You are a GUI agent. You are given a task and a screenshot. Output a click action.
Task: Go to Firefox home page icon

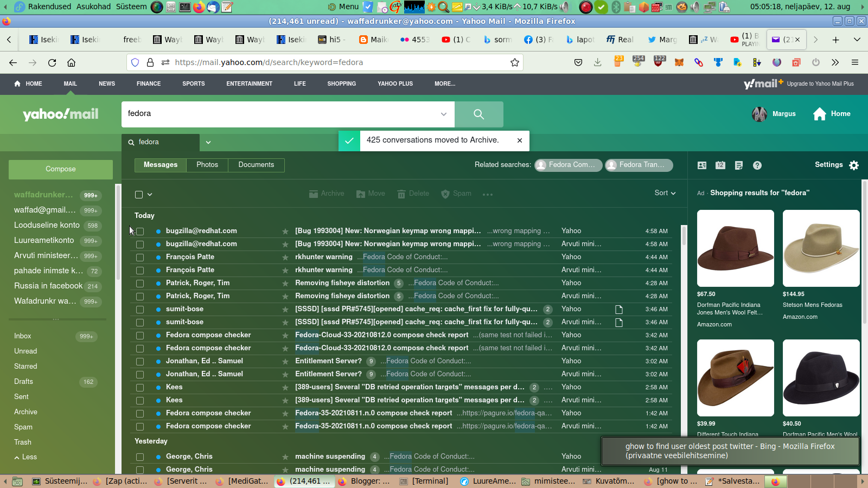pyautogui.click(x=71, y=62)
